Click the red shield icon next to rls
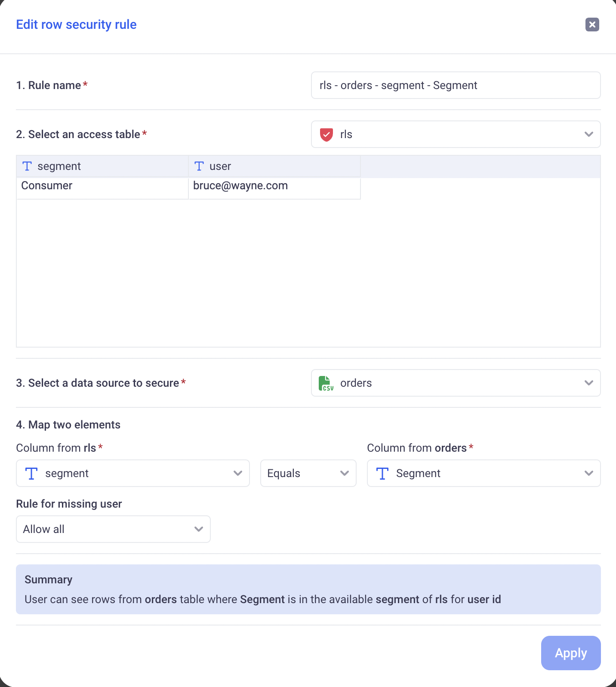 click(x=326, y=135)
